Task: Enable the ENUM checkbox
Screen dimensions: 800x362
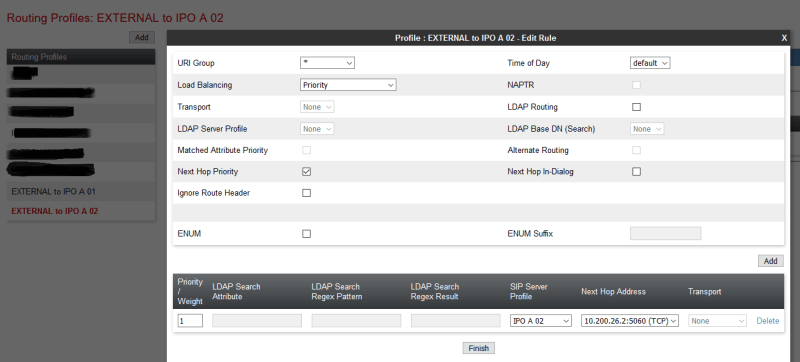Action: tap(306, 234)
